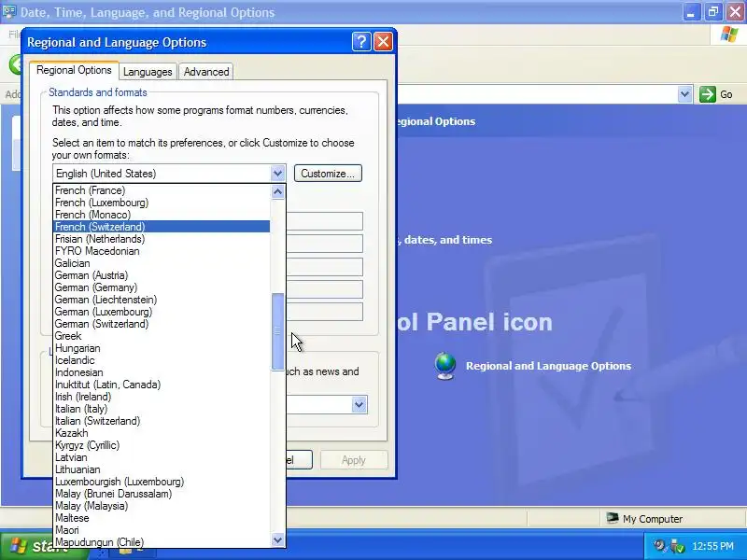Choose Greek from the list
The image size is (747, 560).
coord(162,336)
